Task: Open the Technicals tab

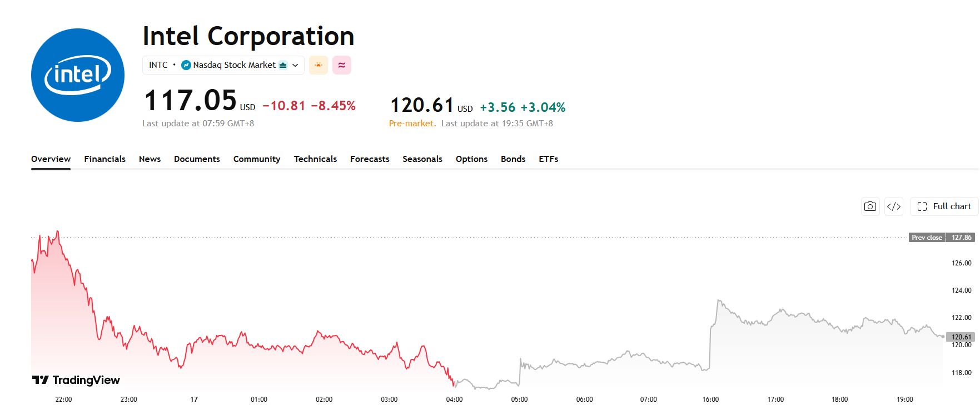Action: pyautogui.click(x=315, y=159)
